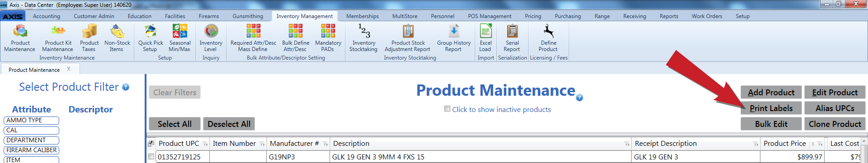Screen dimensions: 868x163
Task: Open the Work Orders ribbon tab
Action: [x=707, y=16]
